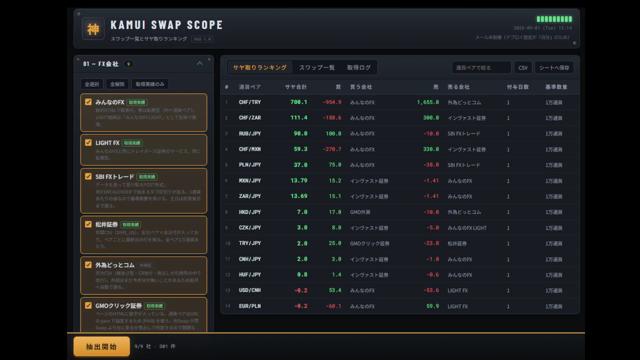Screen dimensions: 640x360
Task: Uncheck the みんなのFX checkbox
Action: pyautogui.click(x=88, y=102)
